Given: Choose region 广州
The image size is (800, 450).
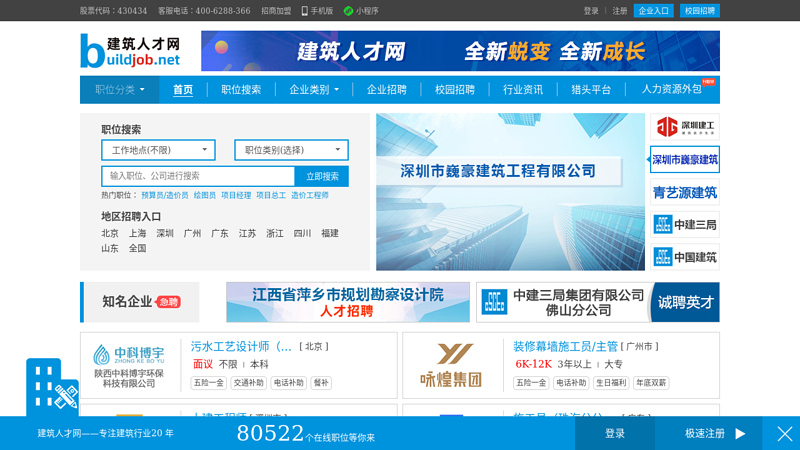Looking at the screenshot, I should pyautogui.click(x=192, y=233).
